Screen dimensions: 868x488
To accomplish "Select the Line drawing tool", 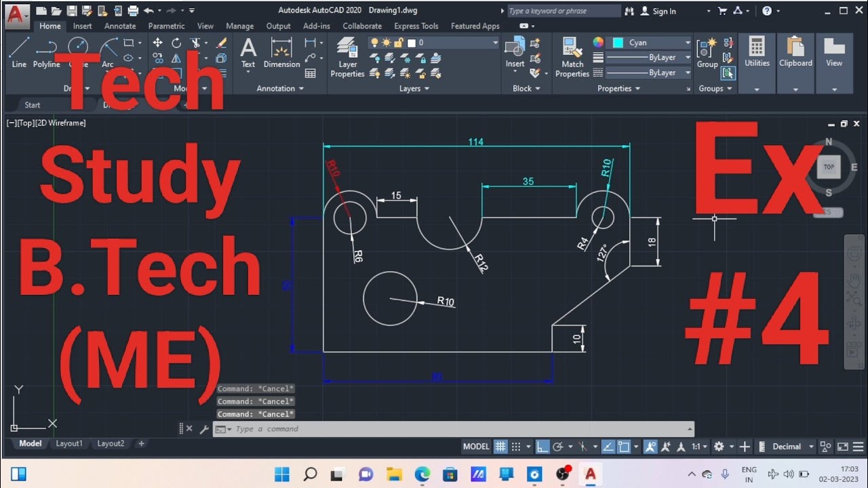I will pos(19,53).
